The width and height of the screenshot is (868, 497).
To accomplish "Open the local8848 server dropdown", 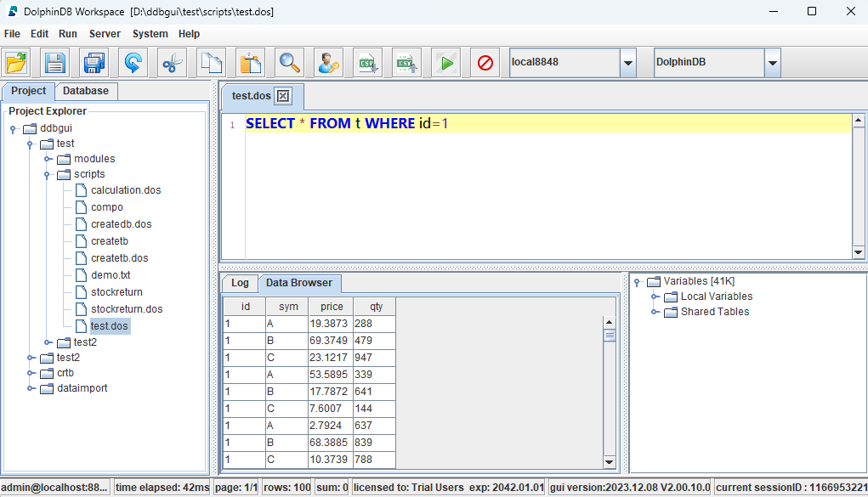I will (627, 62).
